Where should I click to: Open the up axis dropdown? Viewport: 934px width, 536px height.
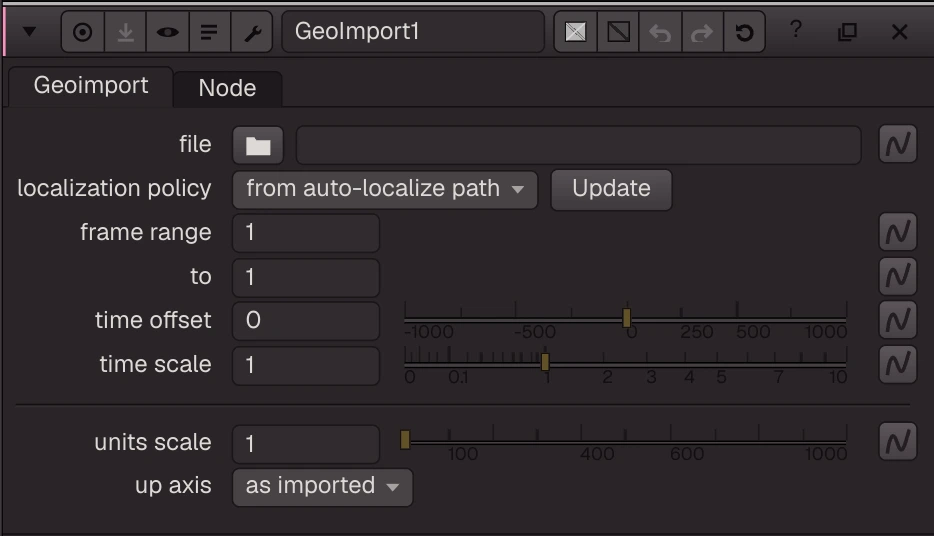(322, 487)
